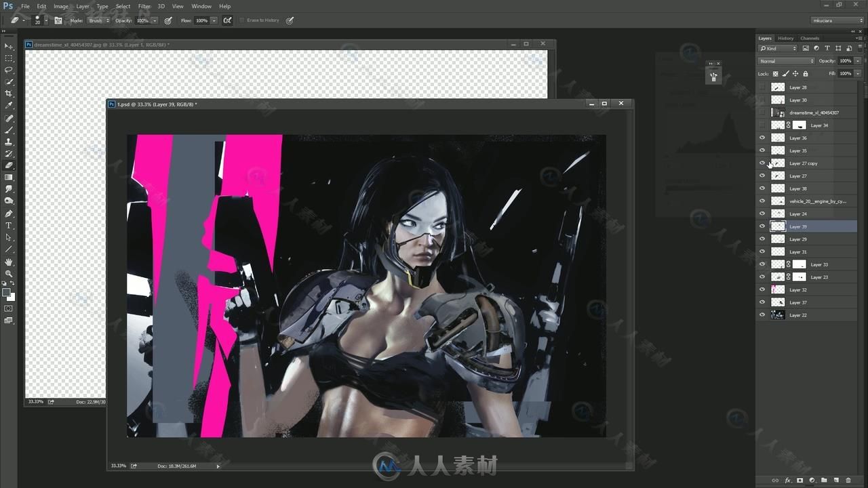
Task: Select the Quick Selection tool
Action: pos(9,82)
